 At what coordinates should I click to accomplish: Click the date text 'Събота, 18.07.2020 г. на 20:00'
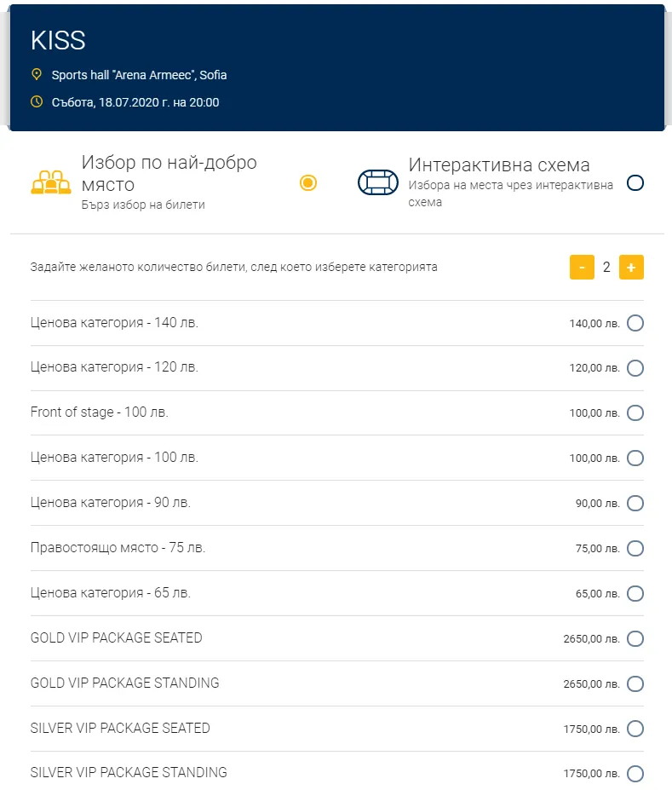tap(135, 102)
